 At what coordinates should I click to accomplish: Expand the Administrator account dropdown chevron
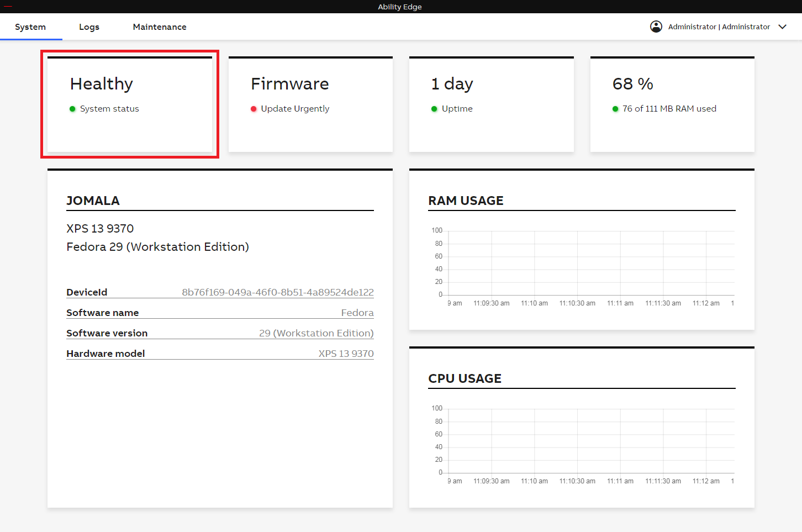782,27
